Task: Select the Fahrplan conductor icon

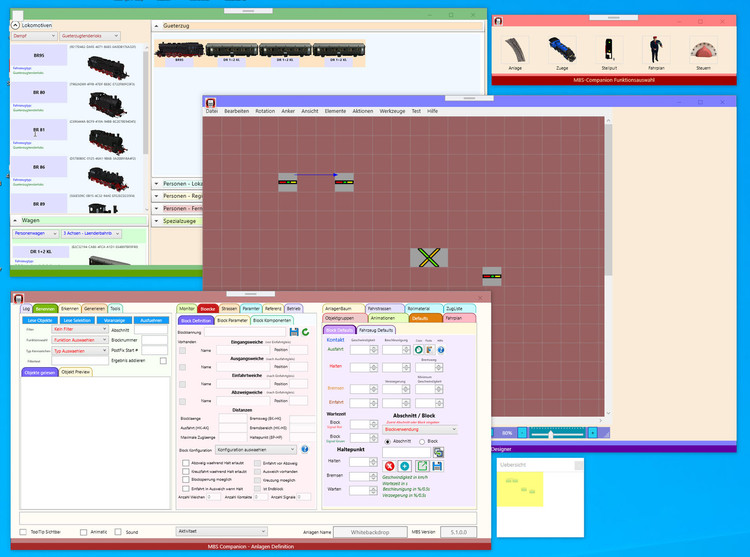Action: 654,48
